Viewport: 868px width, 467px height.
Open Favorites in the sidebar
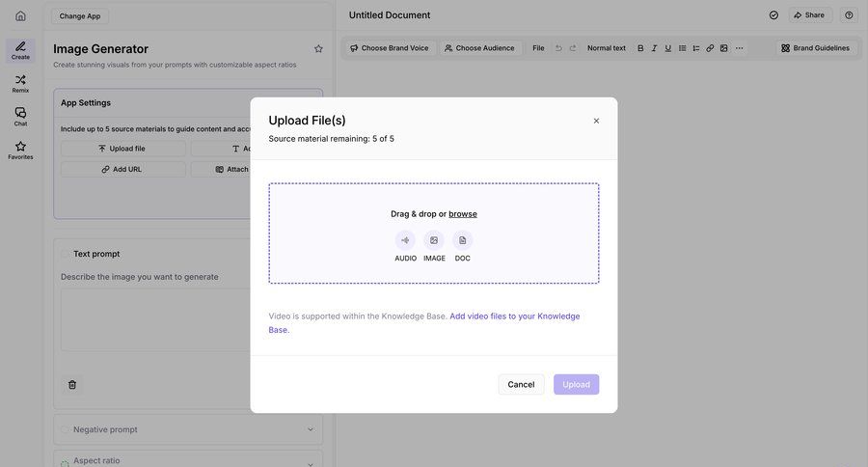[20, 151]
